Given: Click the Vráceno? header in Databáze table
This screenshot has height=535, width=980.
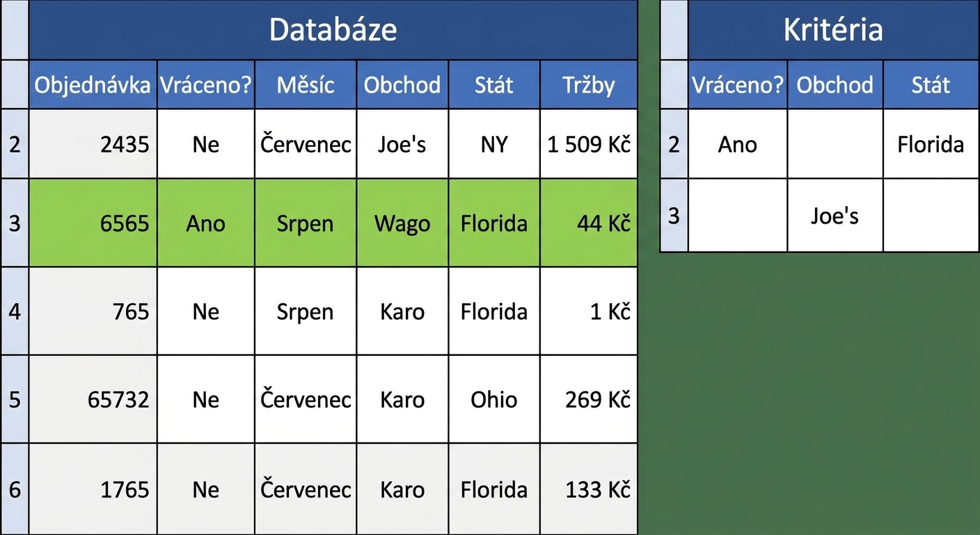Looking at the screenshot, I should point(206,85).
